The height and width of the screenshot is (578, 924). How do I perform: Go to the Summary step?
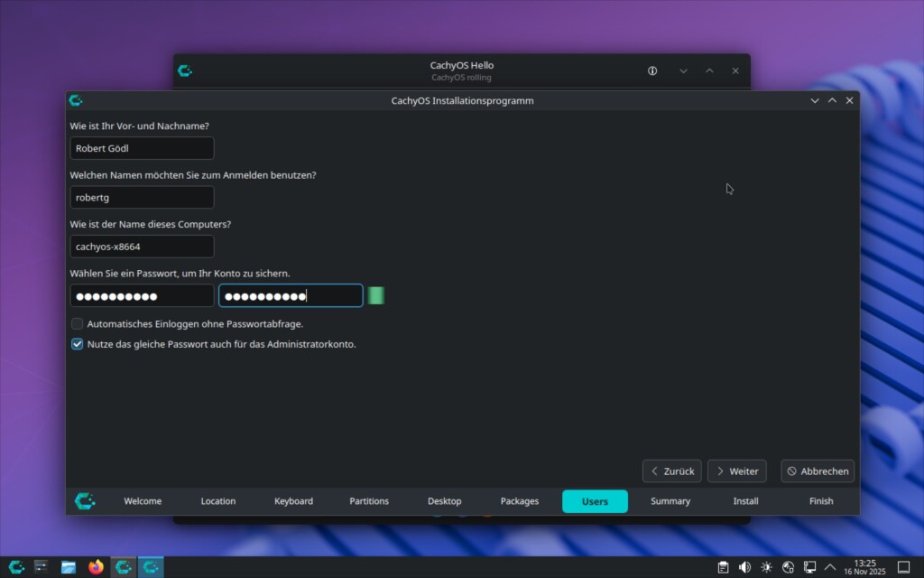click(670, 501)
